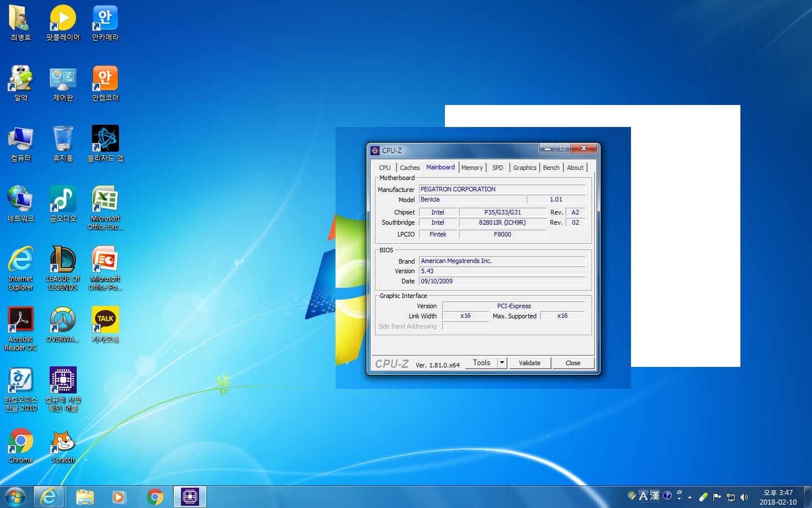Click the P35/G33/G31 chipset value
812x508 pixels.
pyautogui.click(x=502, y=212)
